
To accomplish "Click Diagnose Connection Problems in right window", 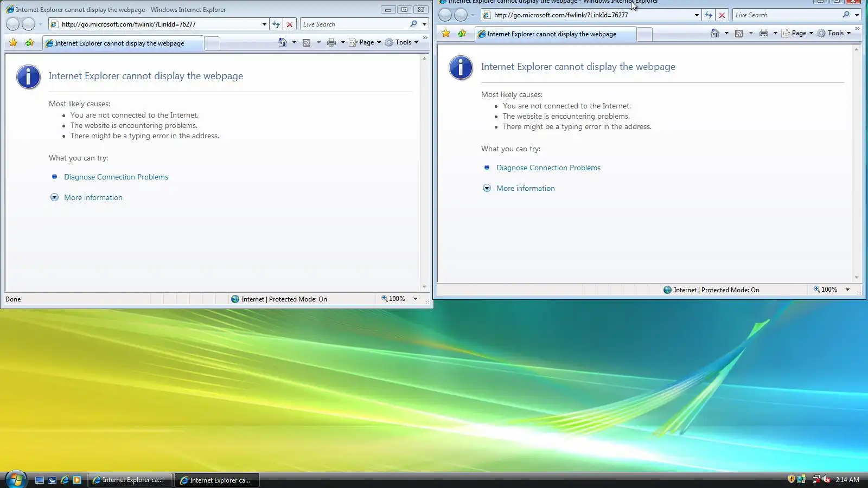I will 548,168.
